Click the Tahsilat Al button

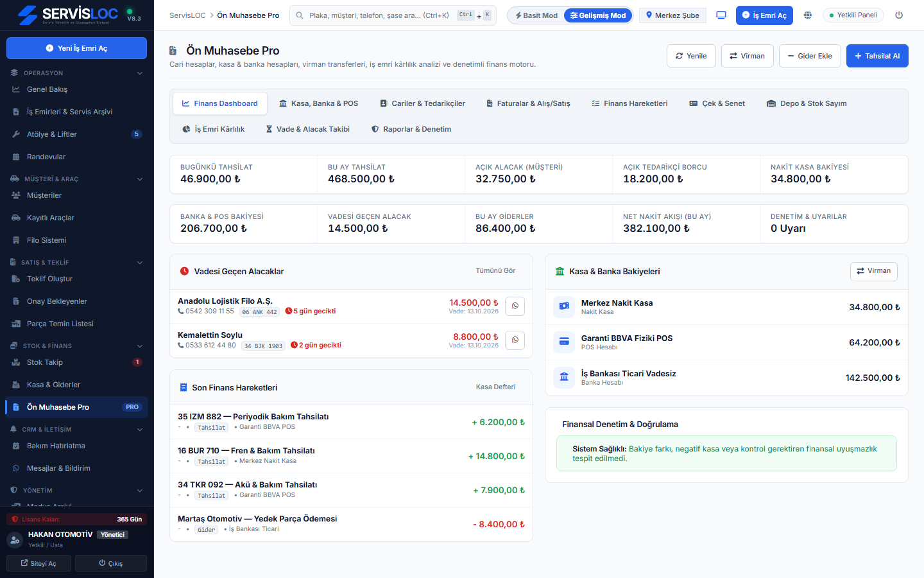coord(877,56)
